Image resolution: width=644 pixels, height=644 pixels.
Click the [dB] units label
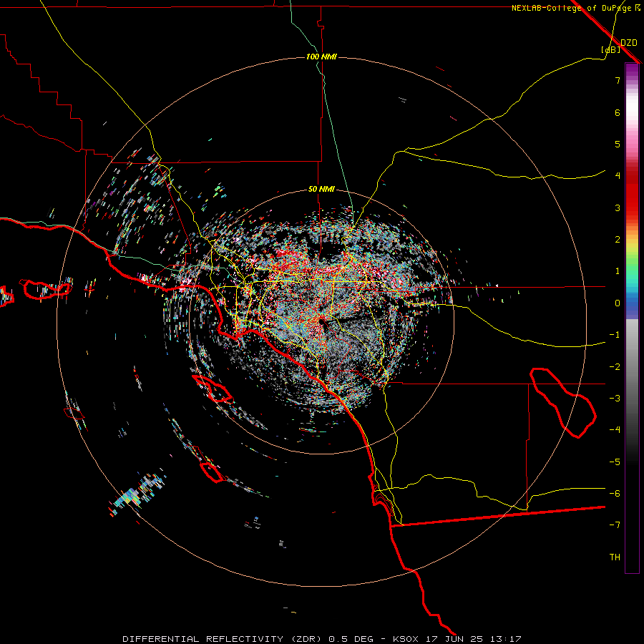click(611, 49)
